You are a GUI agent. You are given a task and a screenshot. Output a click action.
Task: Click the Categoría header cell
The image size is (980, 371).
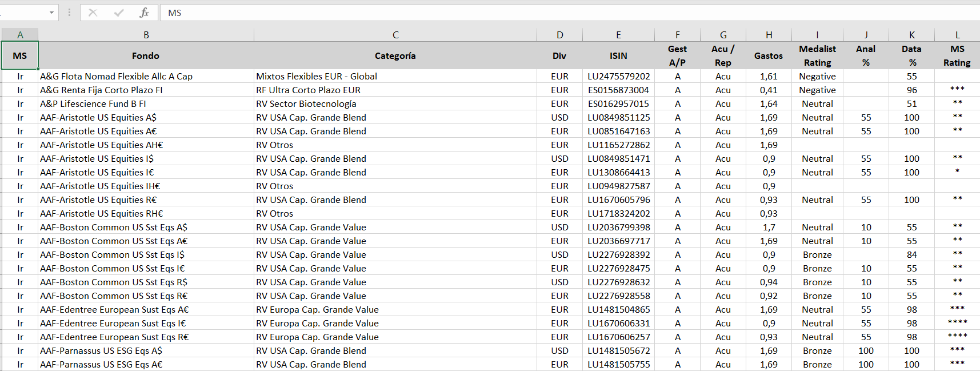pyautogui.click(x=395, y=55)
